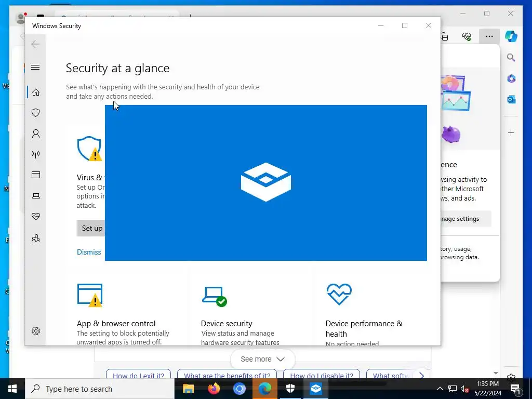
Task: Switch to Windows Sandbox taskbar icon
Action: pyautogui.click(x=315, y=389)
